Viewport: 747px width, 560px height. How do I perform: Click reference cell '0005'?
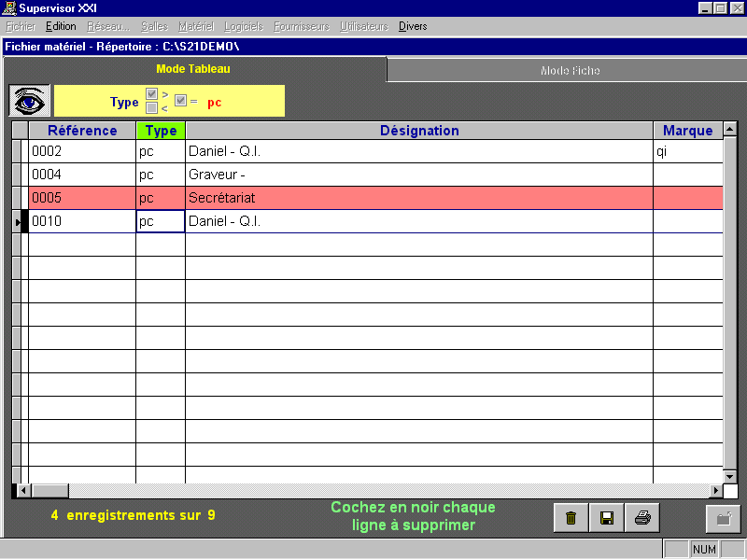pos(82,198)
